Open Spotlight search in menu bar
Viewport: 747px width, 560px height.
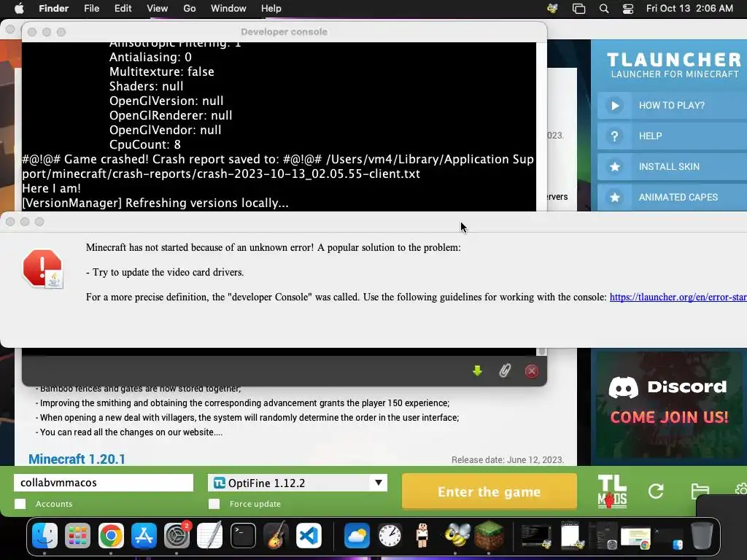pyautogui.click(x=604, y=9)
